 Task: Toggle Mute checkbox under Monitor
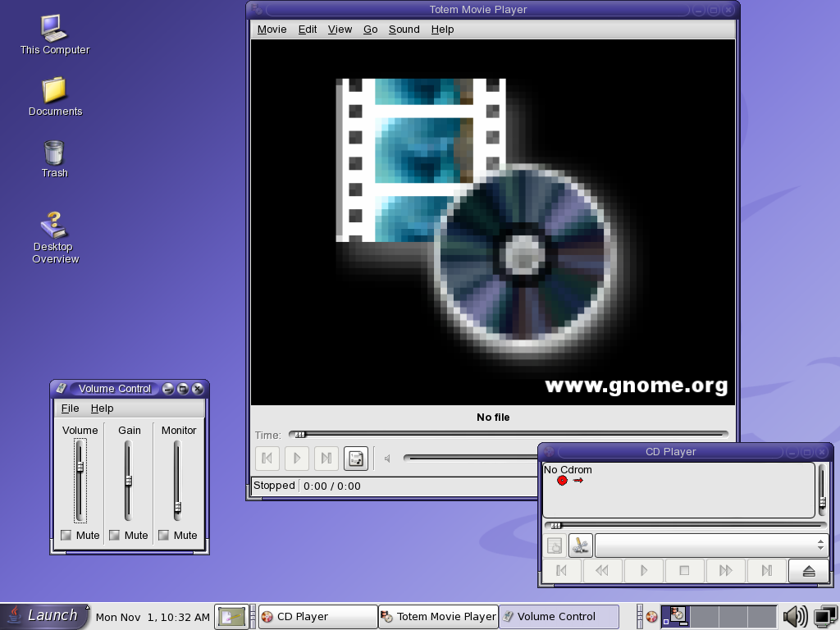(x=163, y=535)
